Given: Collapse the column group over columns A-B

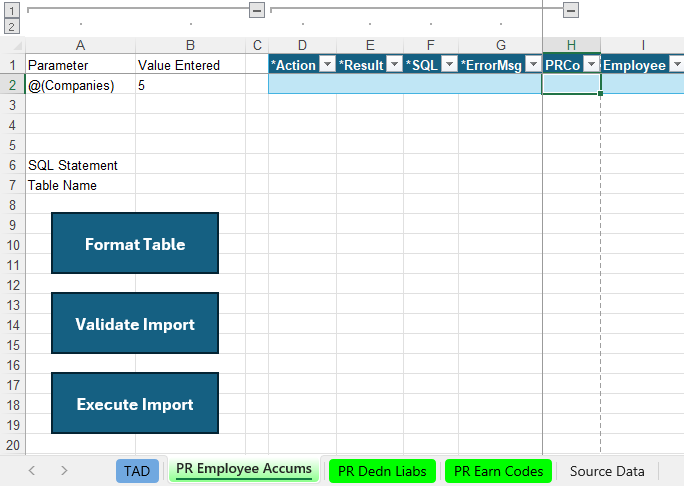Looking at the screenshot, I should click(x=257, y=10).
